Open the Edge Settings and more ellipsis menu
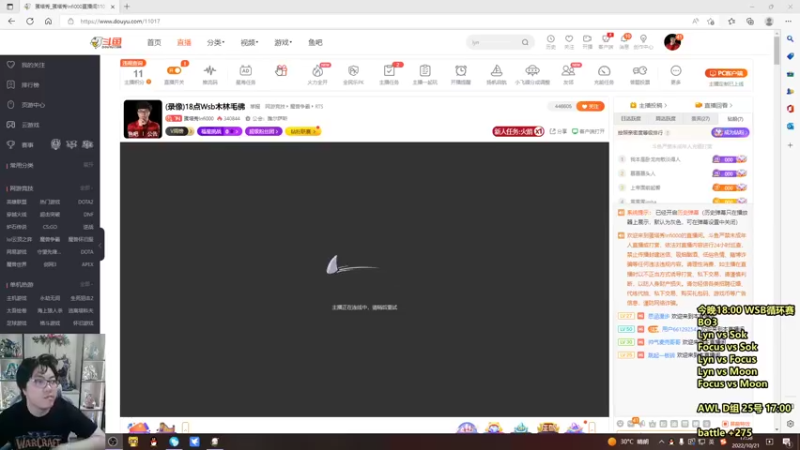This screenshot has height=450, width=800. (x=788, y=21)
